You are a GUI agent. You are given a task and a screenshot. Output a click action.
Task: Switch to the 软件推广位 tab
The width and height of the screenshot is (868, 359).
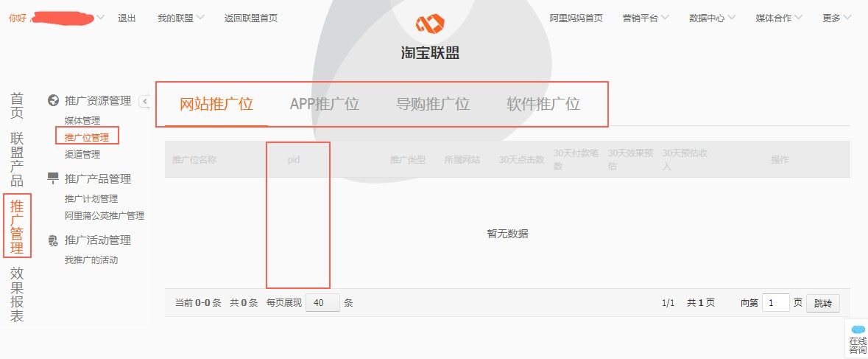tap(543, 104)
